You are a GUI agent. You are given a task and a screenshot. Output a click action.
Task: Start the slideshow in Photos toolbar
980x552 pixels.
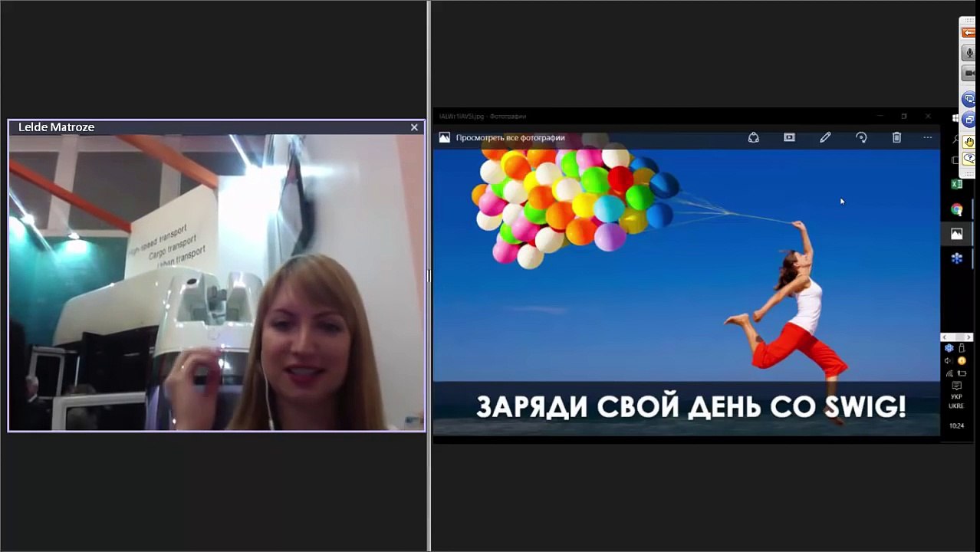click(x=789, y=137)
